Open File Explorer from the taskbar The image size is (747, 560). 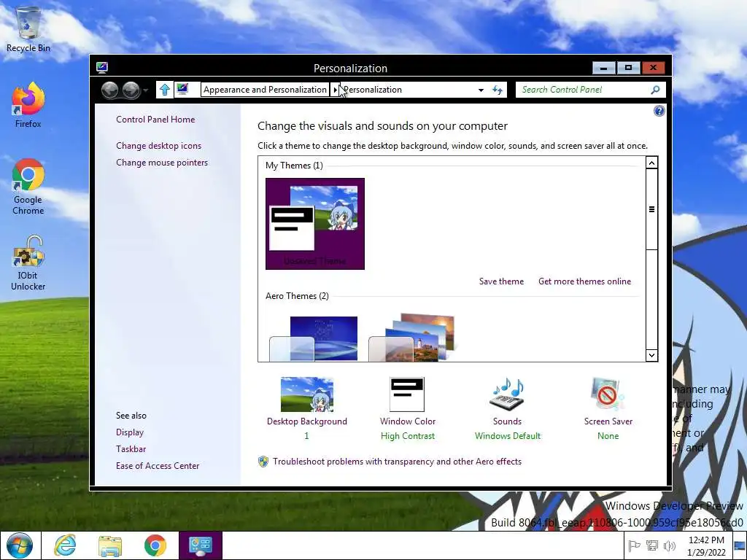[110, 545]
